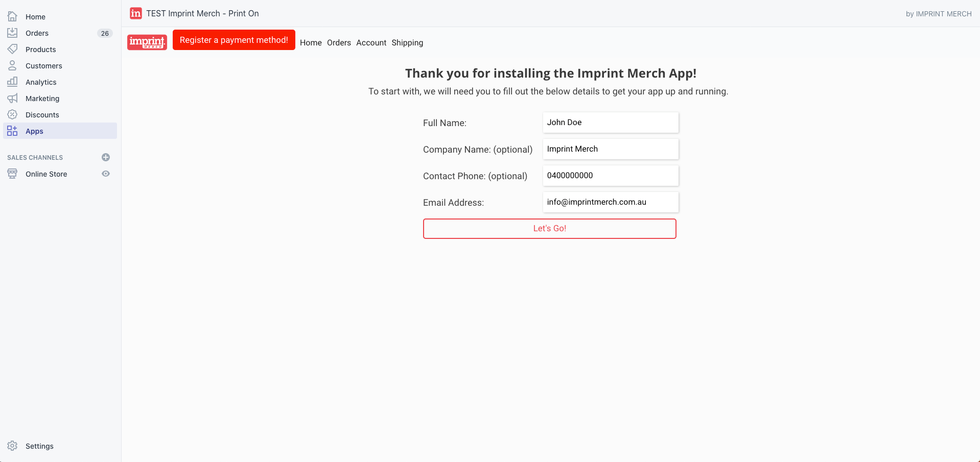The image size is (980, 462).
Task: Submit the form with Let's Go!
Action: click(549, 229)
